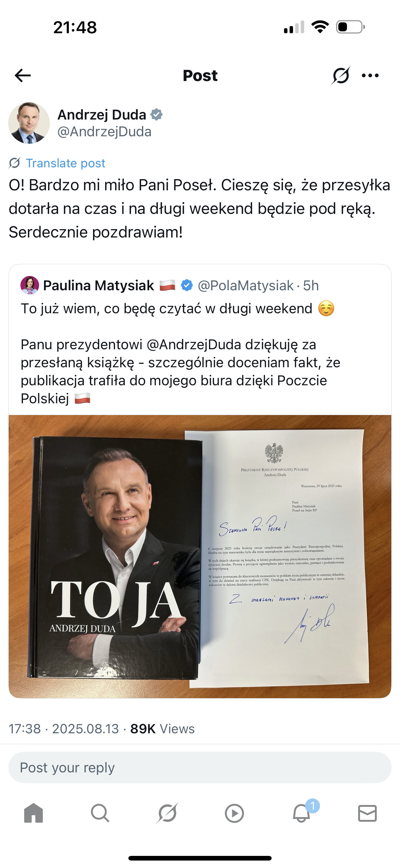This screenshot has width=400, height=868.
Task: Open the Video play tab
Action: pos(234,813)
